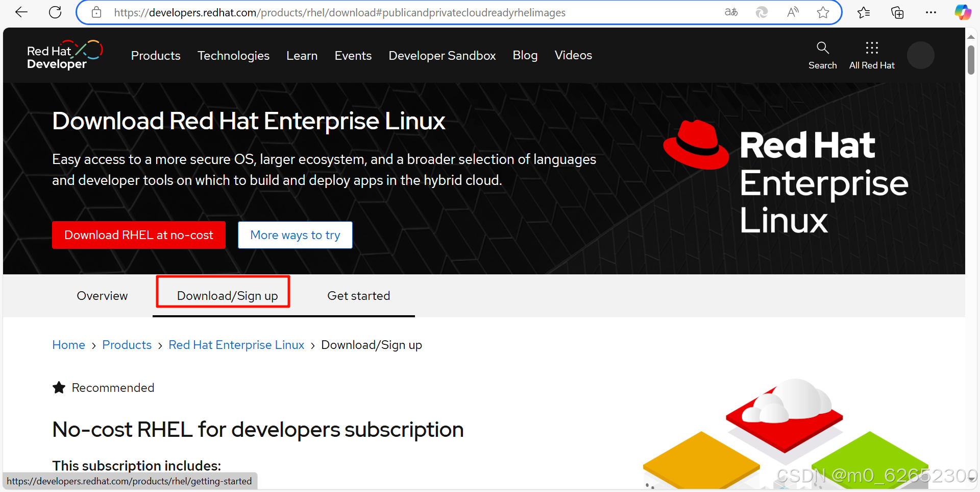Click the Download Red Hat Enterprise Linux heading
This screenshot has height=492, width=980.
point(249,121)
